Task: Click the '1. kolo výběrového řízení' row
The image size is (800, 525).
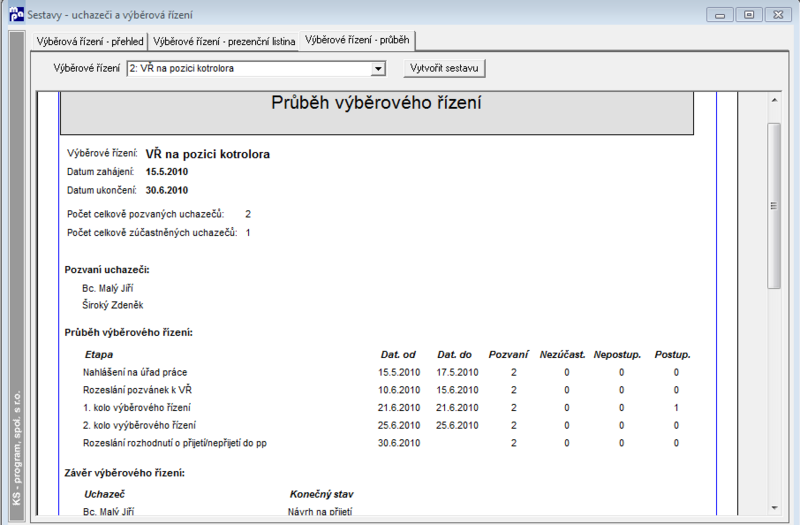Action: point(381,408)
